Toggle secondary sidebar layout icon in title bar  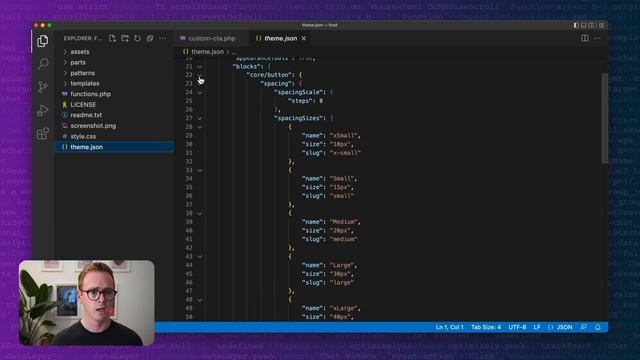tap(591, 25)
